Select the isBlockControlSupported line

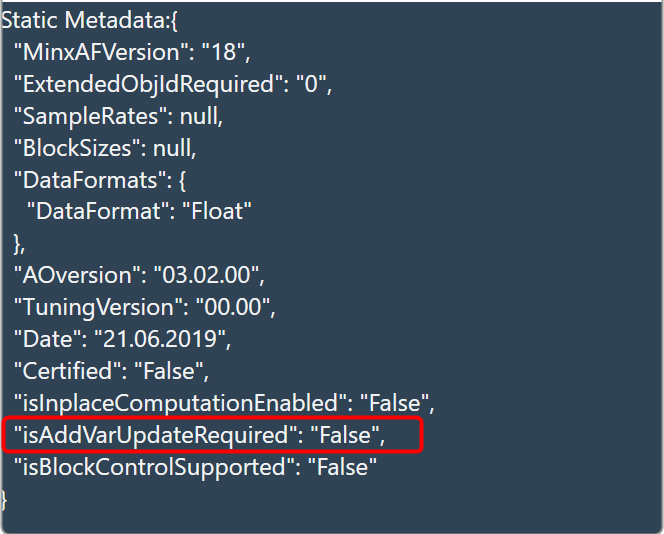tap(195, 467)
